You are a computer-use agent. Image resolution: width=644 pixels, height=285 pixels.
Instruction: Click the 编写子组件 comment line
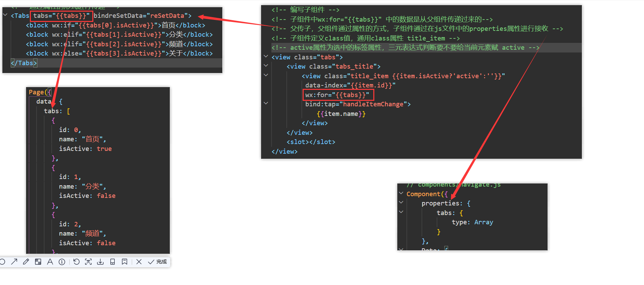305,10
